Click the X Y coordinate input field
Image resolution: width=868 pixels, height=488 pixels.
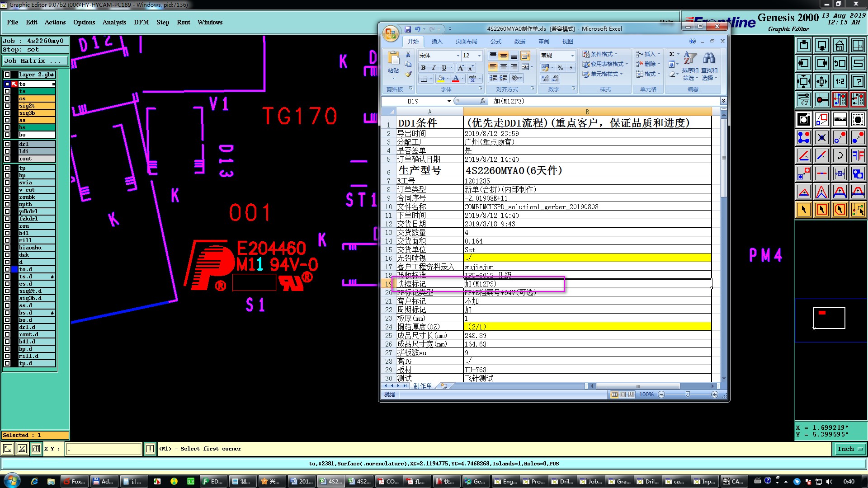tap(104, 449)
